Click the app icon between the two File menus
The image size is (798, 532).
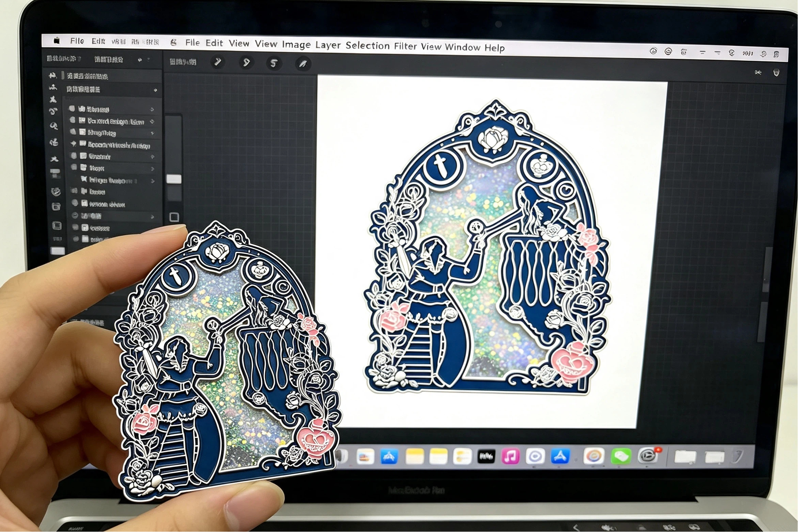[174, 43]
